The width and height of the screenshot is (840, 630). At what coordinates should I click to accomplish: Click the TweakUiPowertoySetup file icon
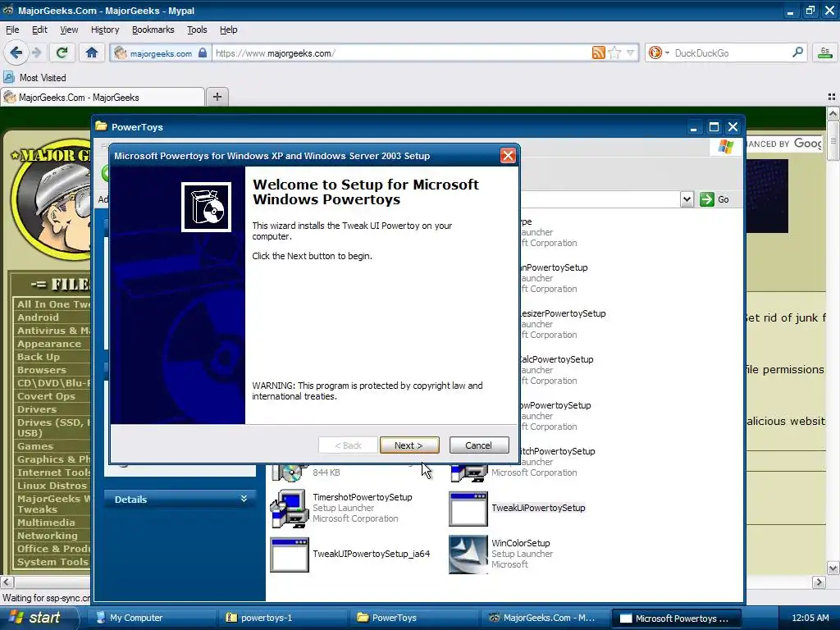coord(468,509)
